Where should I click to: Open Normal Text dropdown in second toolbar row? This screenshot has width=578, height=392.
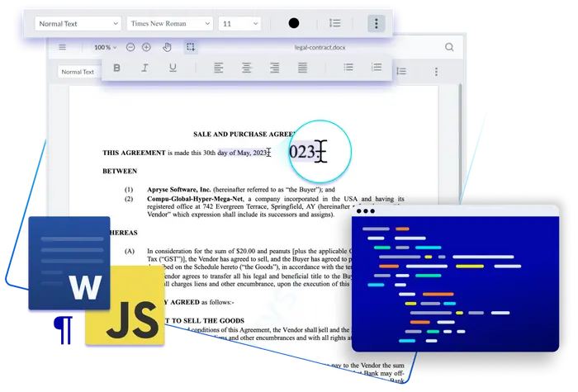click(x=79, y=72)
